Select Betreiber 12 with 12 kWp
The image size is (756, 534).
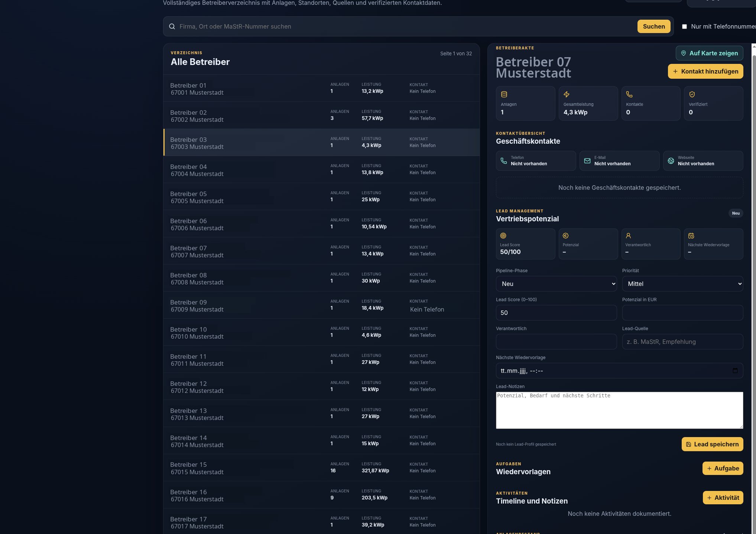pos(321,387)
